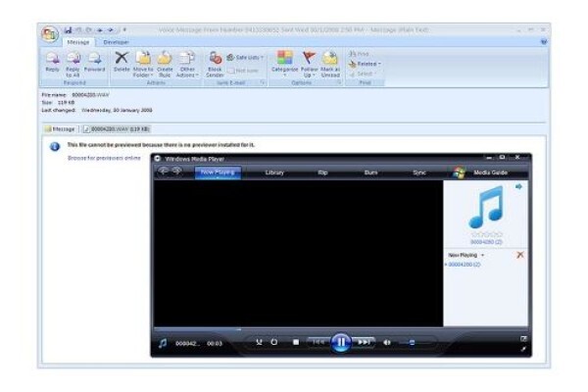The image size is (588, 392).
Task: Forward the voice message email
Action: 94,62
